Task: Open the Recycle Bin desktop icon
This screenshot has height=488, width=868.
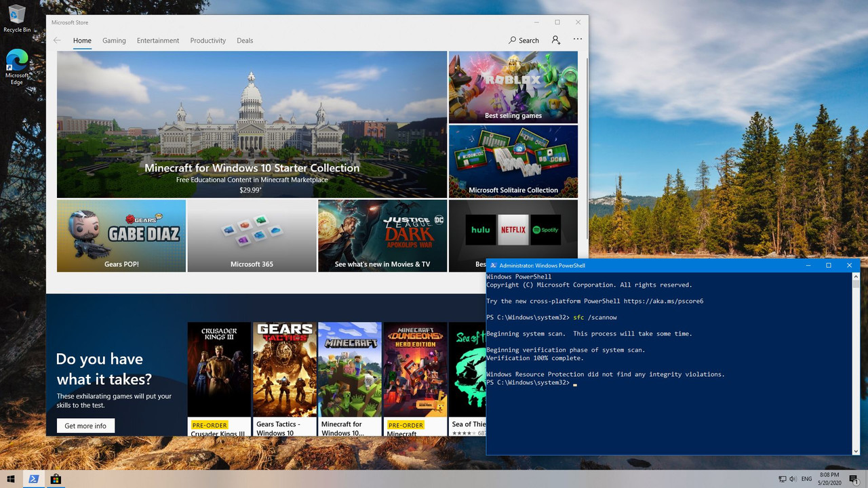Action: pyautogui.click(x=17, y=18)
